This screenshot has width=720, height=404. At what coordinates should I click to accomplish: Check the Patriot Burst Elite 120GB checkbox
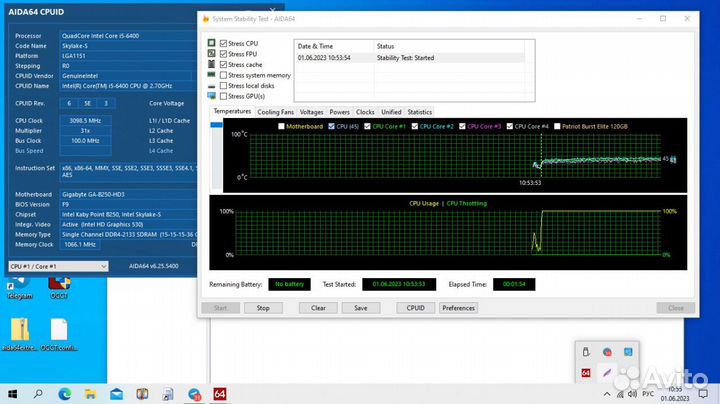coord(557,126)
